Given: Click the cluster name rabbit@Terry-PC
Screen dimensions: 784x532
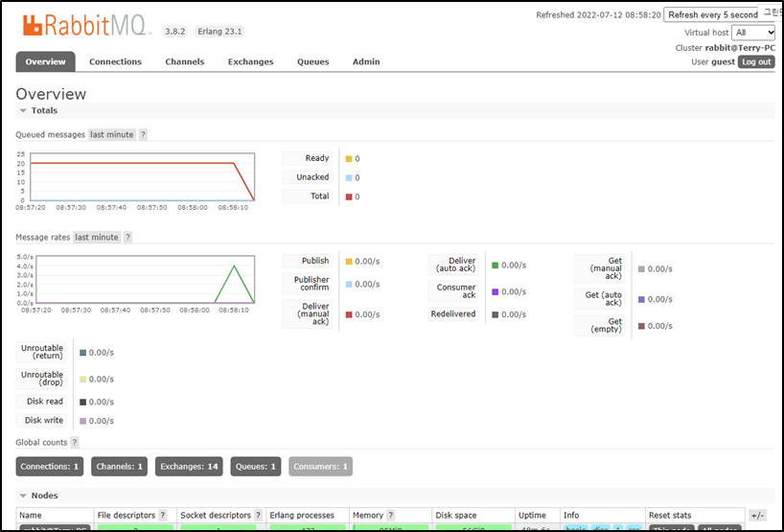Looking at the screenshot, I should (741, 48).
